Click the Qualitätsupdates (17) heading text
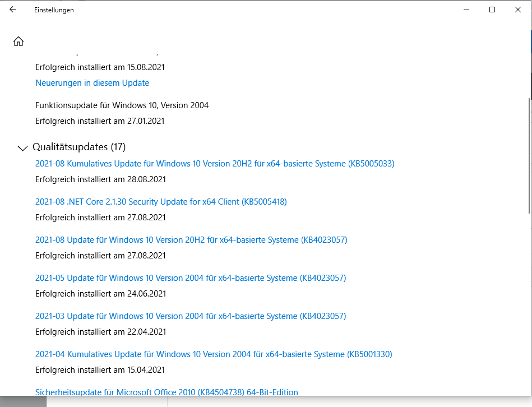This screenshot has width=532, height=407. (x=79, y=147)
